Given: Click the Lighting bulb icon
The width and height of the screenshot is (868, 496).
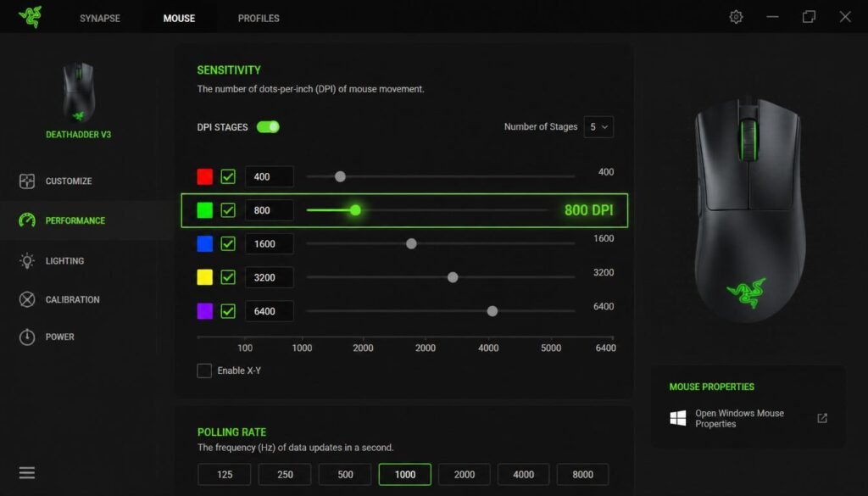Looking at the screenshot, I should pos(26,261).
